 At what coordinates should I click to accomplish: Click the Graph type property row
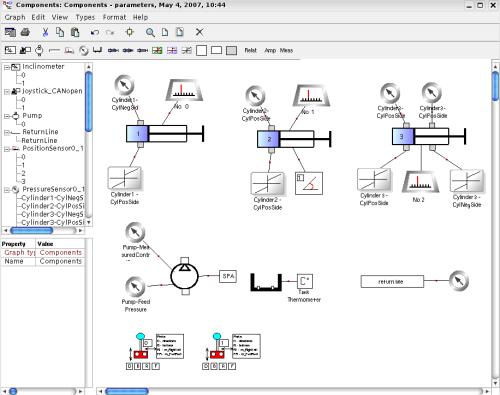pyautogui.click(x=43, y=253)
